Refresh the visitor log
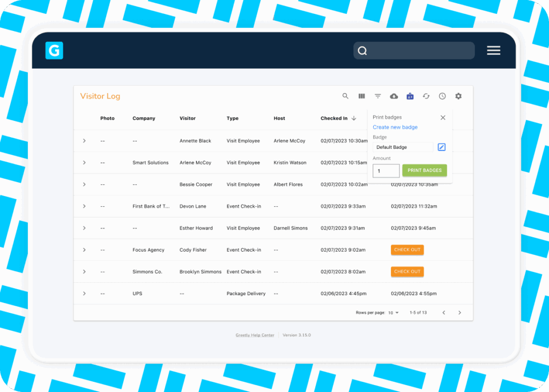Viewport: 549px width, 392px height. 426,96
